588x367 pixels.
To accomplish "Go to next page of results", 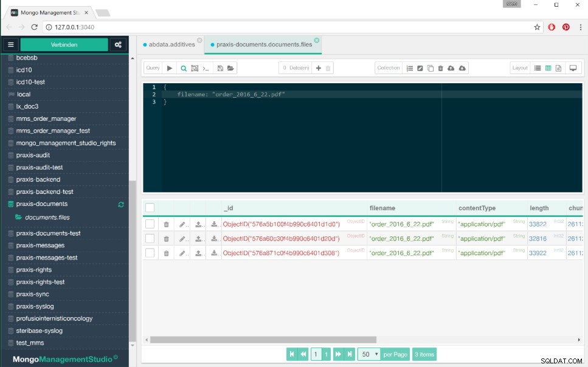I will [338, 354].
